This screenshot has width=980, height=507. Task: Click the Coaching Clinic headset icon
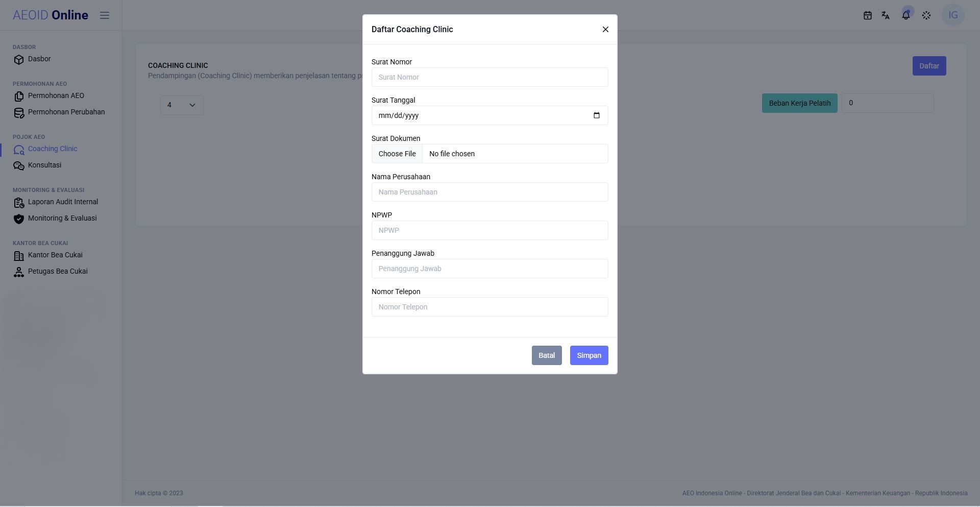[19, 150]
